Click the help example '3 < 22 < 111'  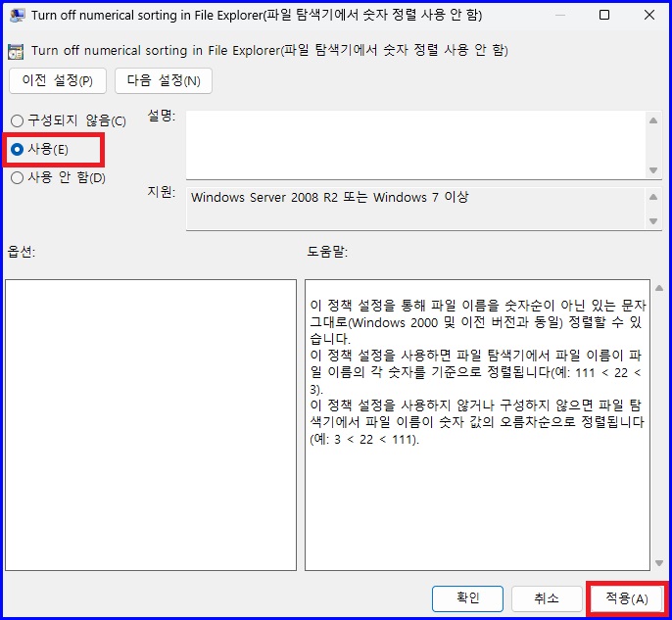pyautogui.click(x=374, y=440)
